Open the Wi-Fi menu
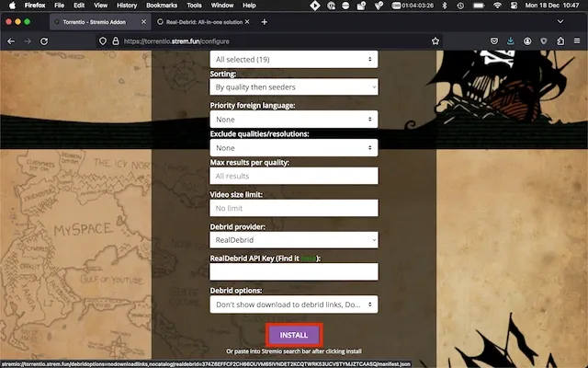The width and height of the screenshot is (588, 368). pos(497,6)
